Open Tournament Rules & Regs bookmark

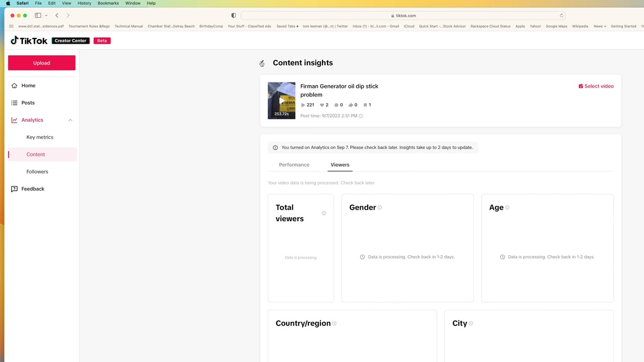tap(89, 26)
